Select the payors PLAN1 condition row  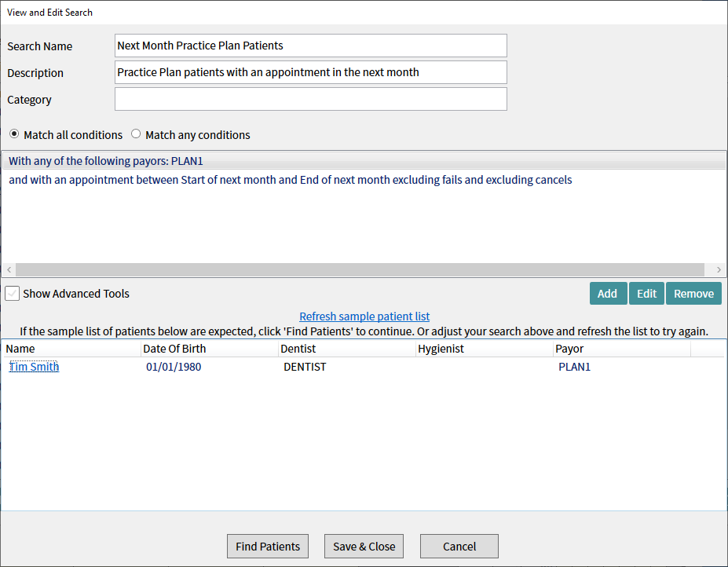[364, 161]
